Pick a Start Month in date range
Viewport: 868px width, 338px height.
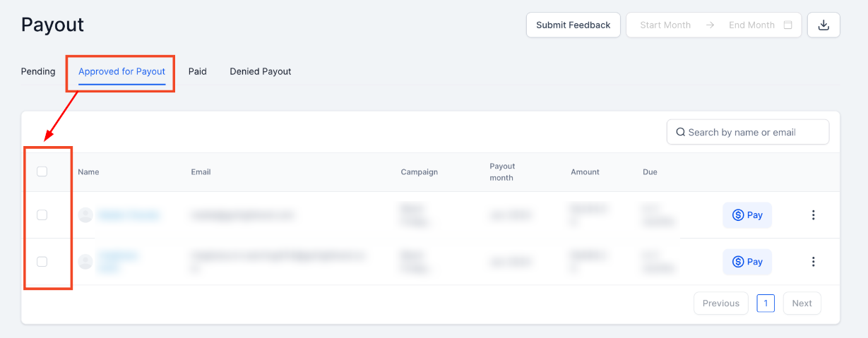pyautogui.click(x=665, y=25)
